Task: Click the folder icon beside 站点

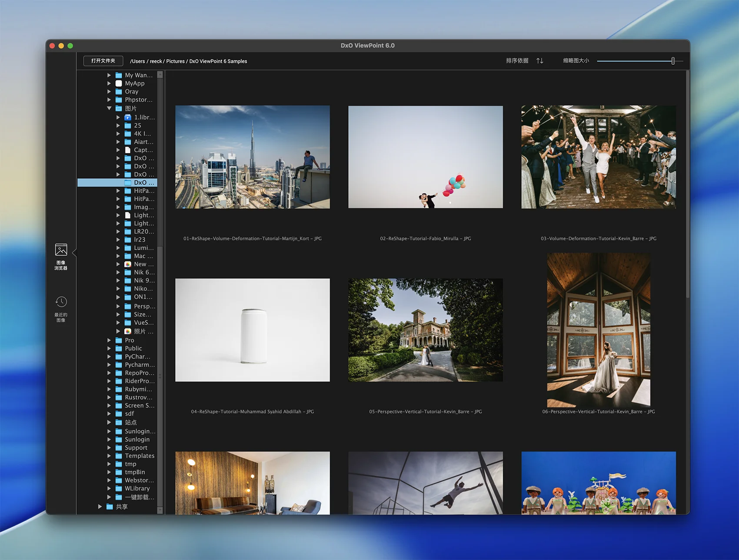Action: (x=119, y=422)
